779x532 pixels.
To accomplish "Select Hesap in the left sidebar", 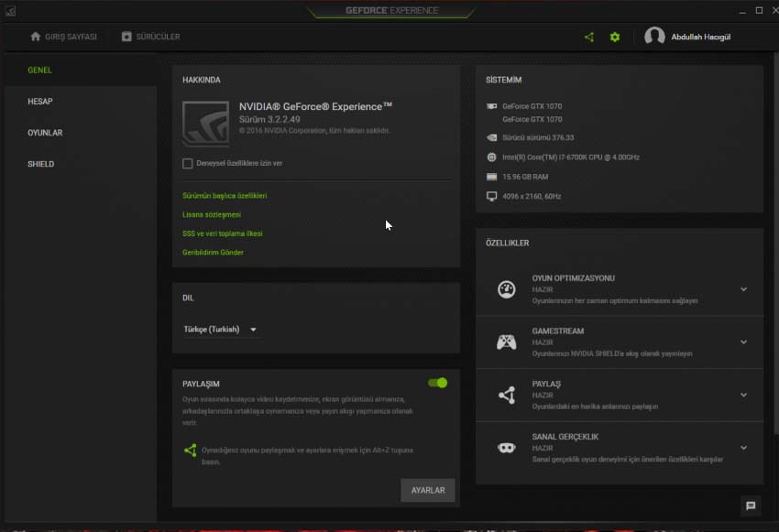I will (40, 102).
